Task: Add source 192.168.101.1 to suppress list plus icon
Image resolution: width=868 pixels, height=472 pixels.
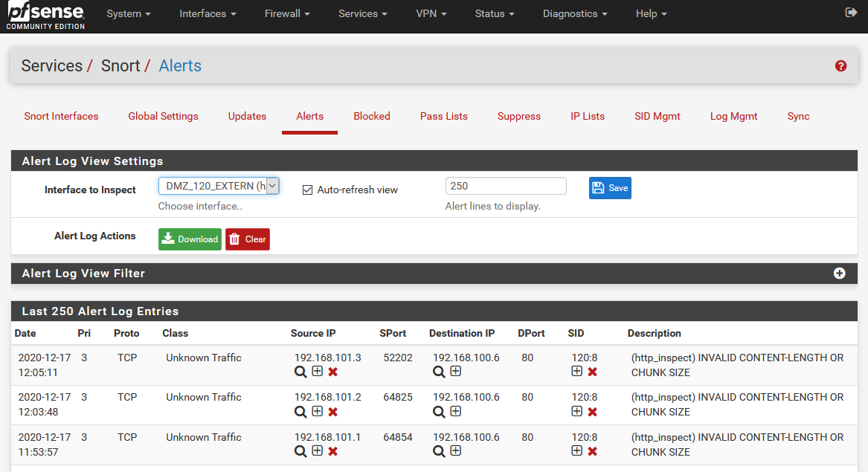Action: [x=317, y=451]
